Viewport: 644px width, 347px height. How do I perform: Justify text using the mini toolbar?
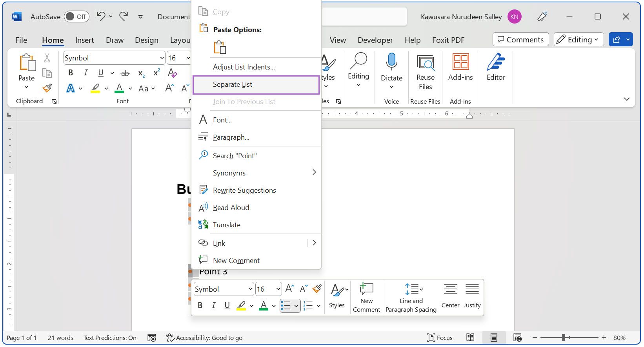[x=472, y=296]
